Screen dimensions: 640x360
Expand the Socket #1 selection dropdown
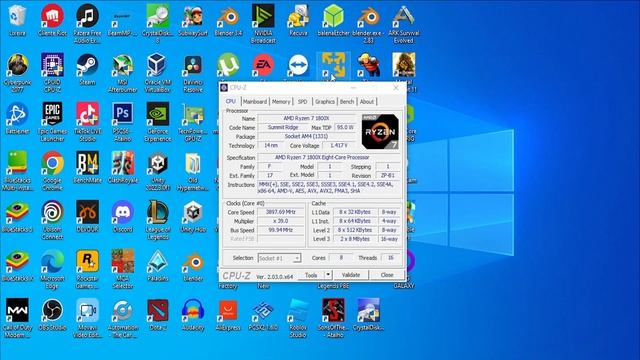(297, 258)
